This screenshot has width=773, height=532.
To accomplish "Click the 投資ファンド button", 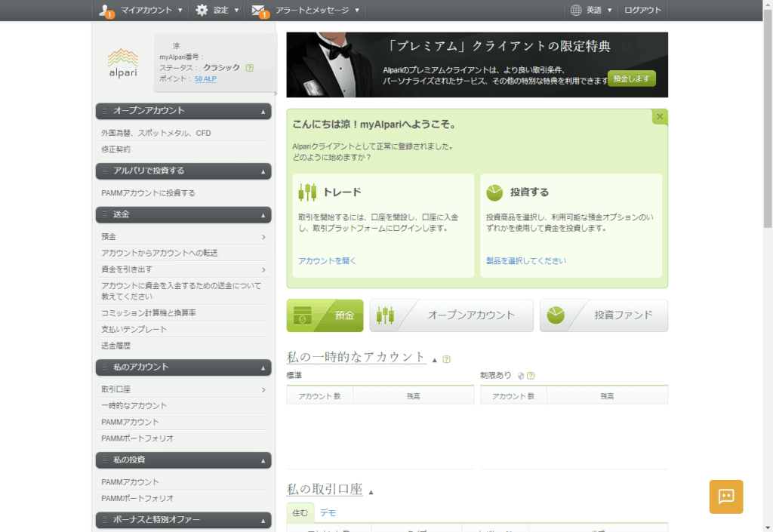I will point(604,315).
